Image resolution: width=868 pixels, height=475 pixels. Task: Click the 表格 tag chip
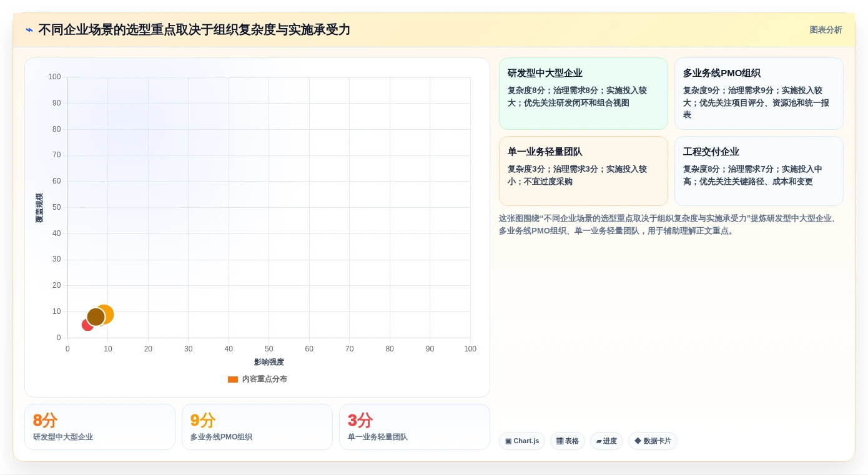[568, 441]
